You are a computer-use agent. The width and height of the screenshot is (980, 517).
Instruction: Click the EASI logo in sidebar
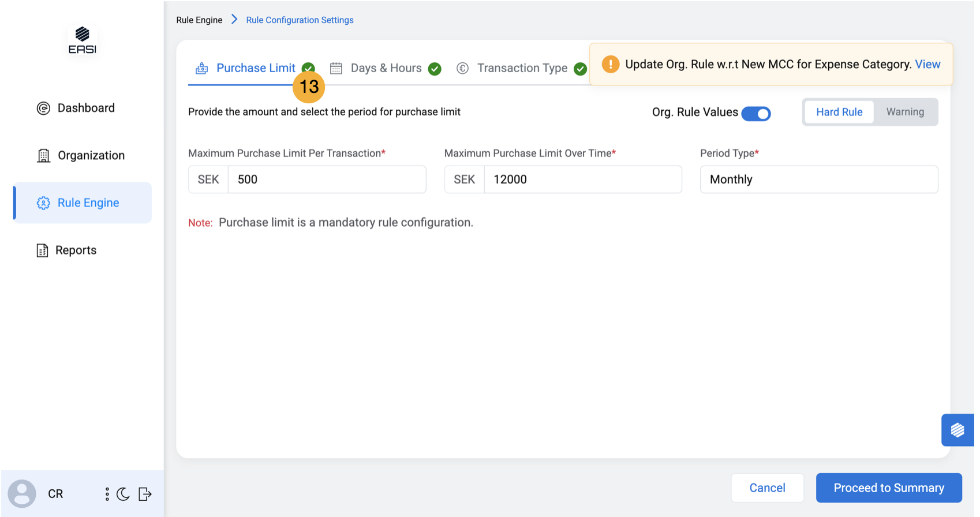pos(83,40)
